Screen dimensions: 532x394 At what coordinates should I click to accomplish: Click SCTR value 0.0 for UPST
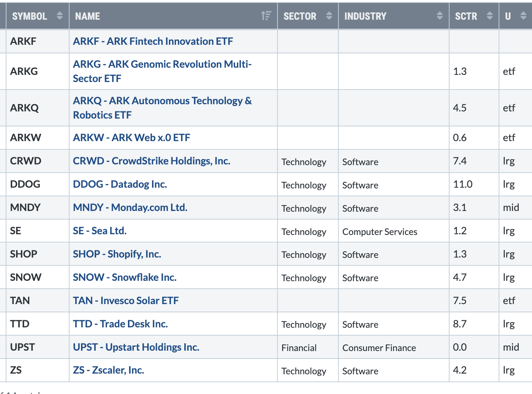[x=460, y=347]
